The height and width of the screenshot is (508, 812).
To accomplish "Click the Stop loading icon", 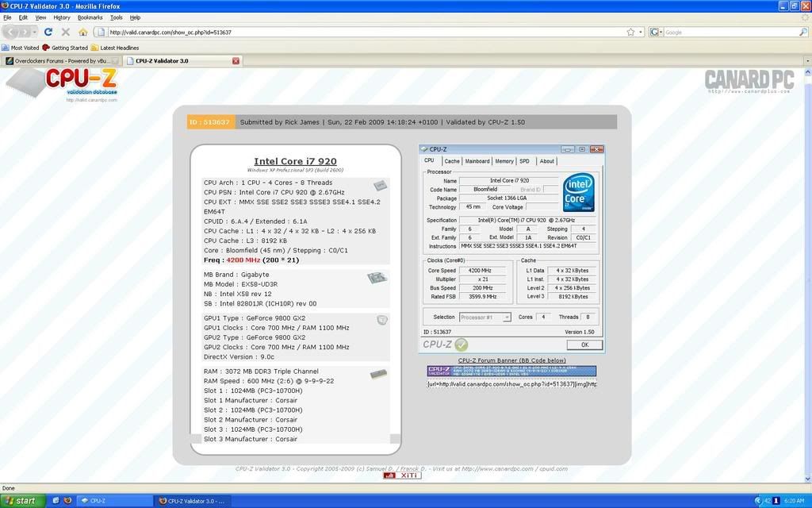I will pyautogui.click(x=66, y=32).
